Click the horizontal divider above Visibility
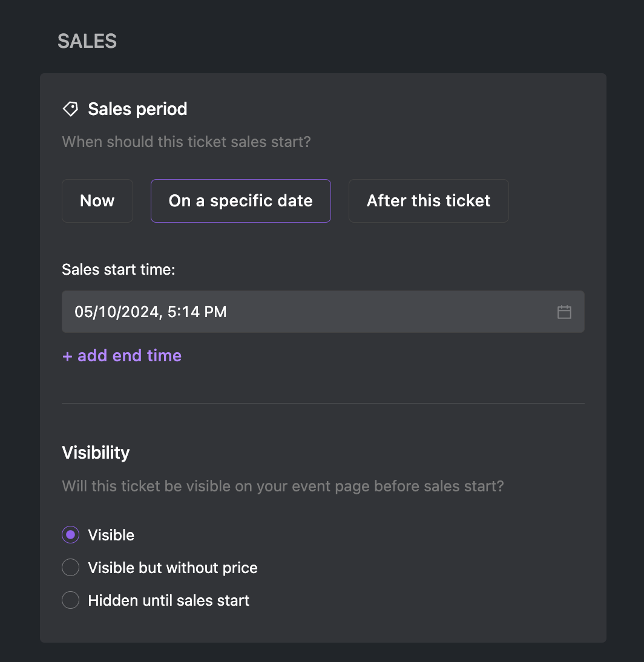This screenshot has height=662, width=644. coord(323,403)
